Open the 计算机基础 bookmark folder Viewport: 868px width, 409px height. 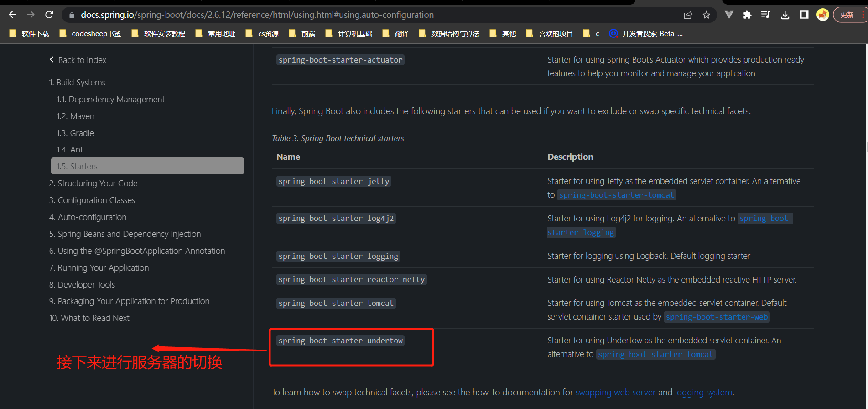[x=349, y=33]
